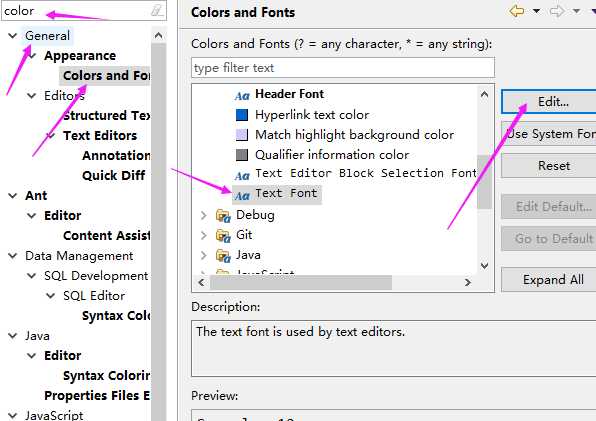Collapse the Data Management node
This screenshot has height=421, width=596.
click(13, 256)
